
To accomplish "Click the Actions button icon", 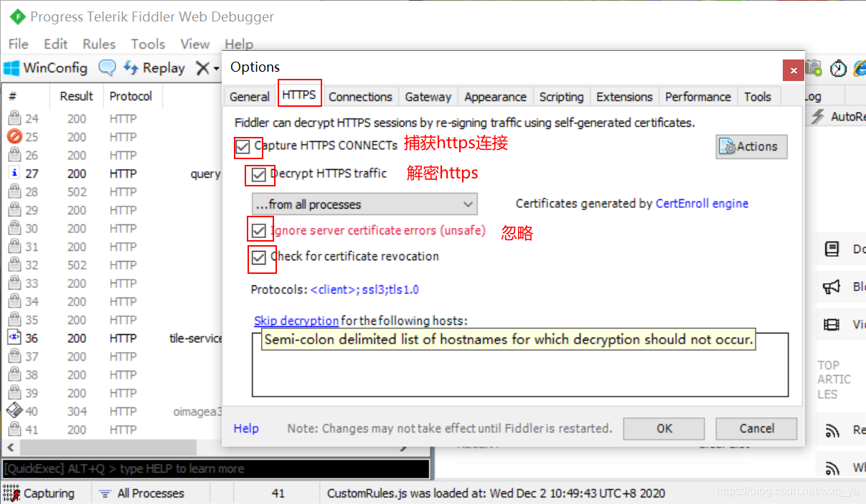I will (x=727, y=146).
